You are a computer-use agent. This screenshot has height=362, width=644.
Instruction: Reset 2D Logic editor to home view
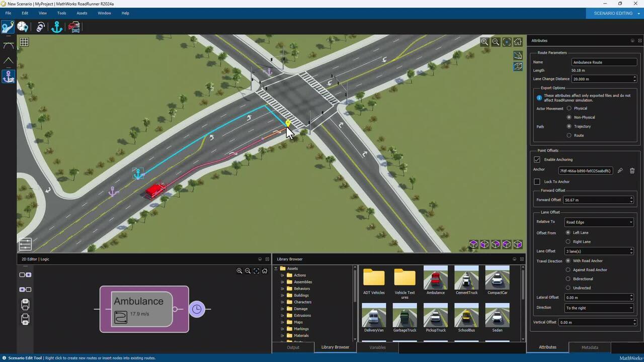click(265, 270)
